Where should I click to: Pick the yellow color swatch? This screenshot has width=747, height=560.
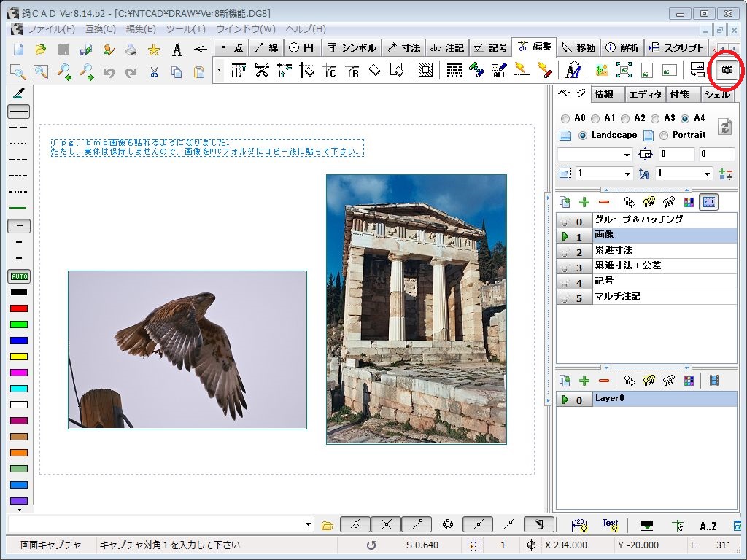[19, 357]
